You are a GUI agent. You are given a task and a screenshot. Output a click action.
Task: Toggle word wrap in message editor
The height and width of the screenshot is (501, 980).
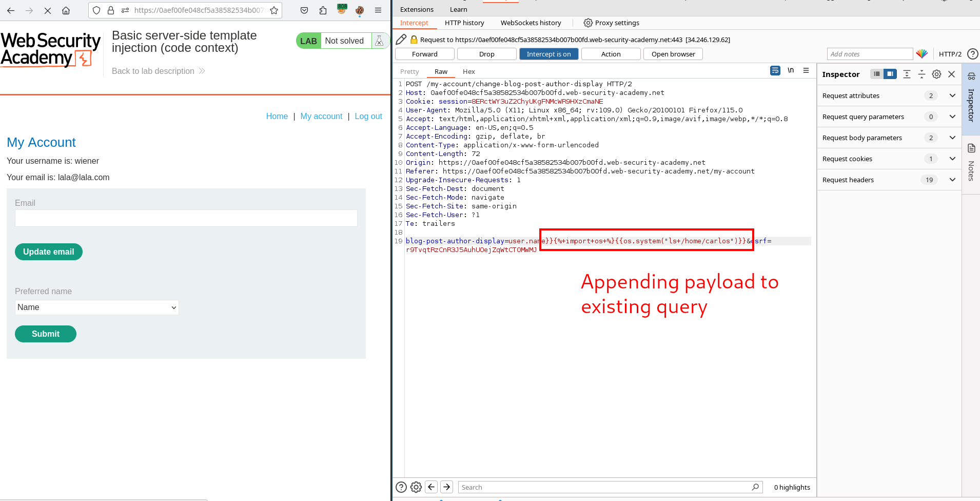[x=775, y=71]
